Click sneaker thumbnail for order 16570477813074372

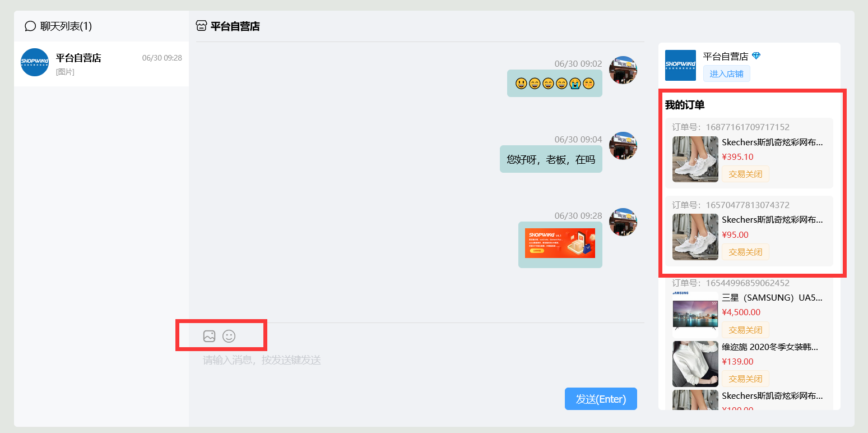pos(695,237)
